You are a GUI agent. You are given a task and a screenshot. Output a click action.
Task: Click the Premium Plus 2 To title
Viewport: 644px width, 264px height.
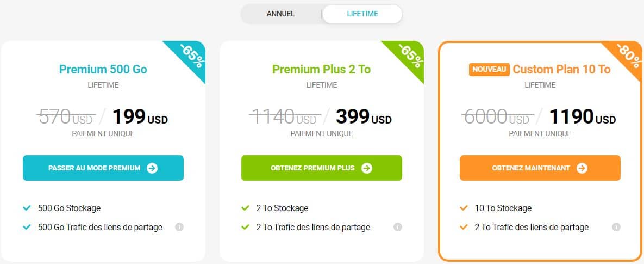tap(322, 69)
